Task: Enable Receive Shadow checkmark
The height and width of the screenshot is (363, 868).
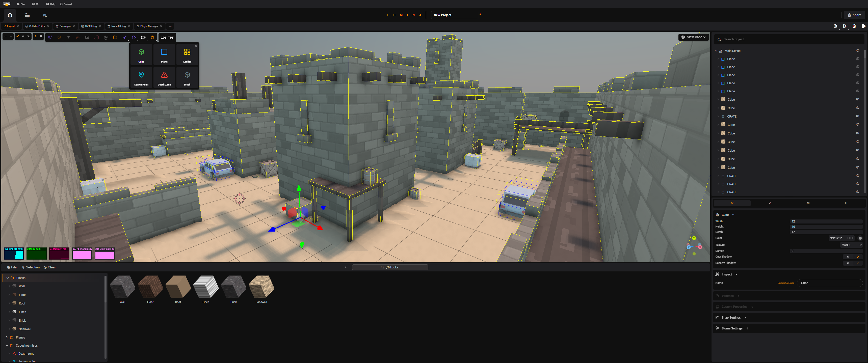Action: click(x=858, y=263)
